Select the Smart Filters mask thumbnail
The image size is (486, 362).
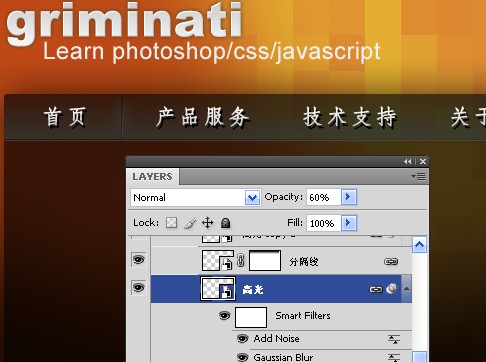251,317
